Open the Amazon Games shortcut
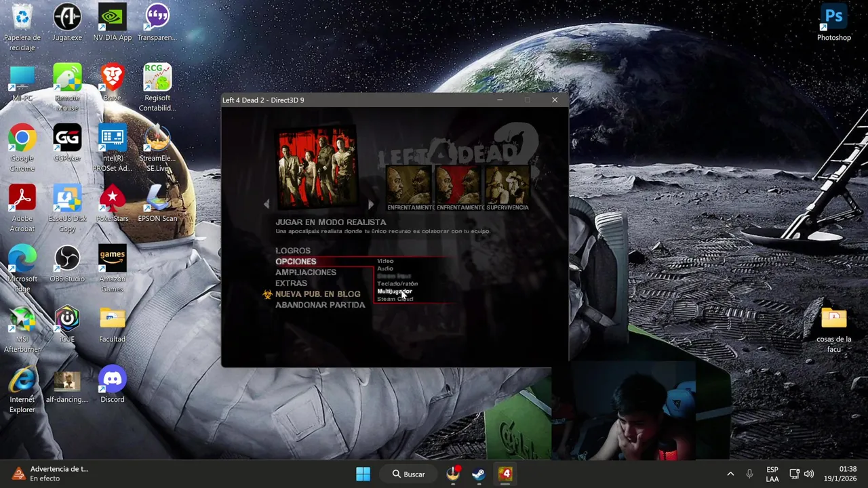This screenshot has height=488, width=868. pos(113,269)
